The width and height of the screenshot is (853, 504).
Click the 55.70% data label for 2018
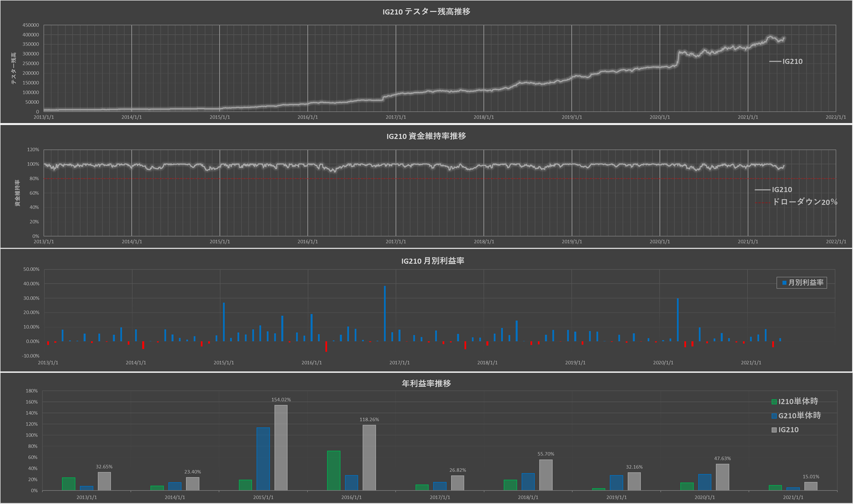click(546, 454)
